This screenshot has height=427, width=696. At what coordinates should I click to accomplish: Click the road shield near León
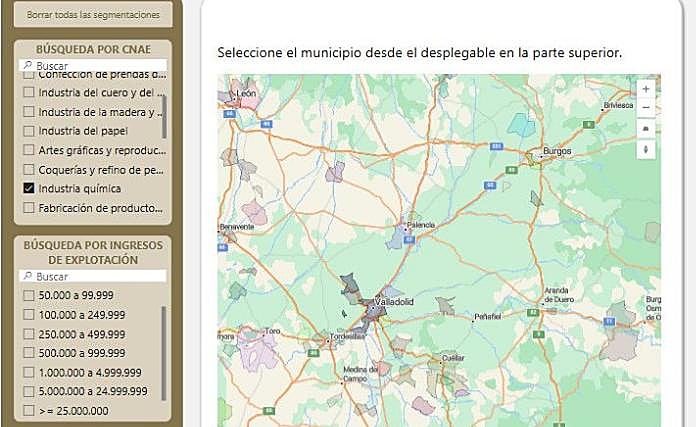click(228, 114)
